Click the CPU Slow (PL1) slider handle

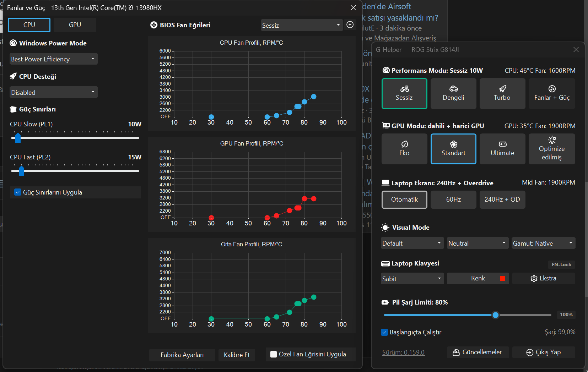pos(18,137)
